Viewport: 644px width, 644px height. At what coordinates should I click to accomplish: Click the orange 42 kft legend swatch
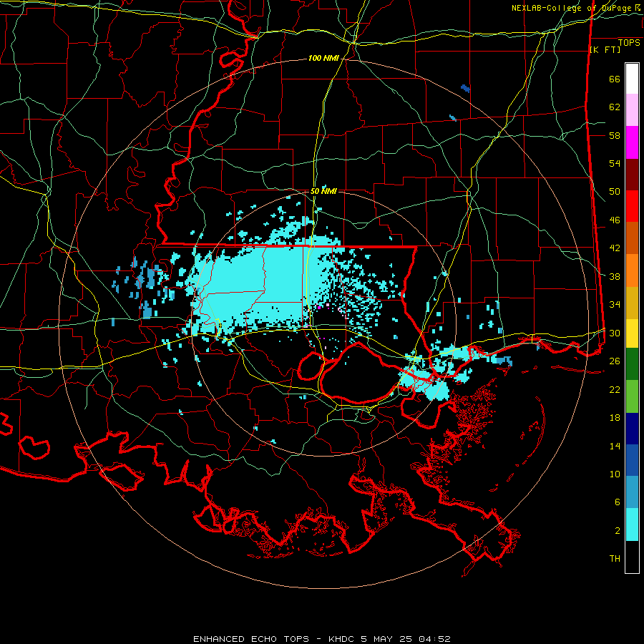click(632, 270)
